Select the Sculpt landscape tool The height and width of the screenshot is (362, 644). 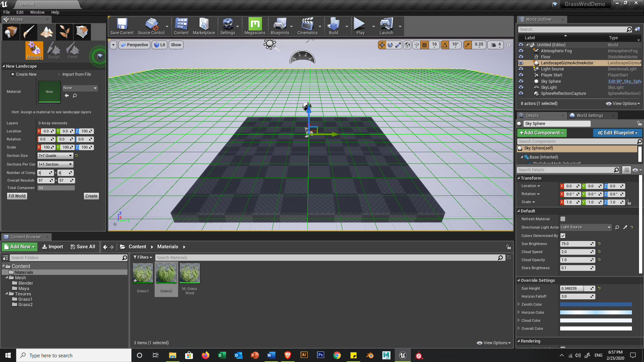click(x=54, y=51)
